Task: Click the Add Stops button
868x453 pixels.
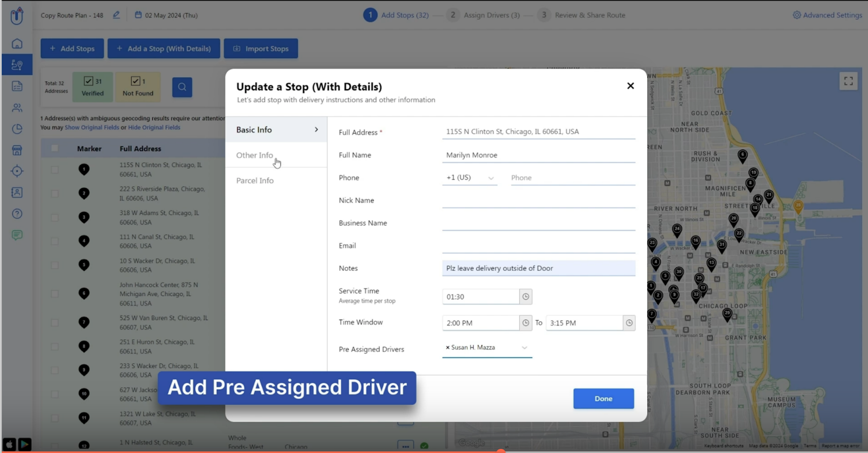Action: pyautogui.click(x=72, y=49)
